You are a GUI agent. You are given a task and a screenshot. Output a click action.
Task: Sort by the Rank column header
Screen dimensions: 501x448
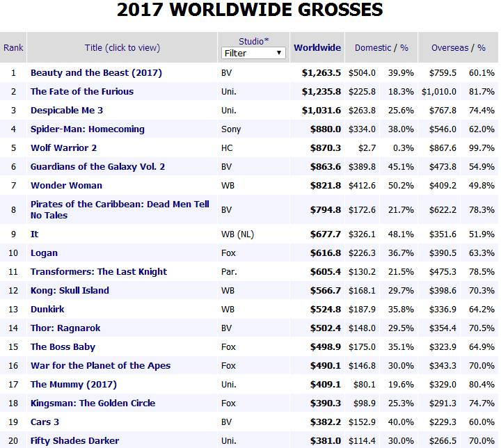point(13,48)
